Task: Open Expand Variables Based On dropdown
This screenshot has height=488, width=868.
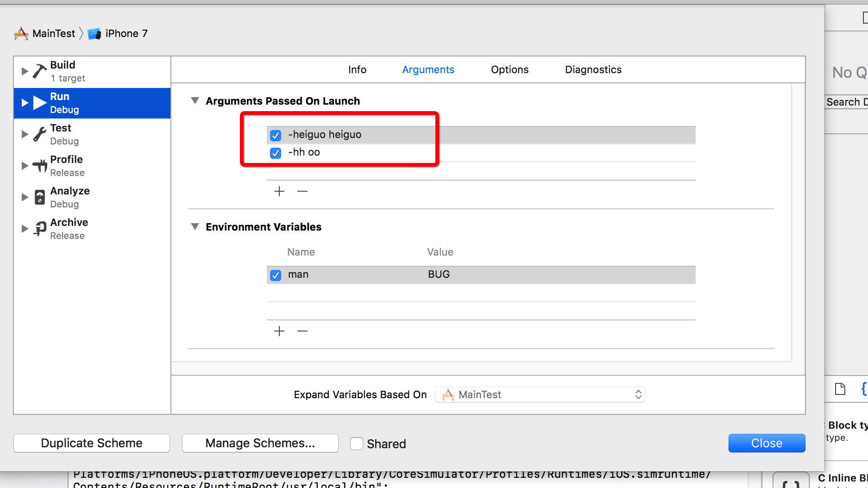Action: (x=540, y=394)
